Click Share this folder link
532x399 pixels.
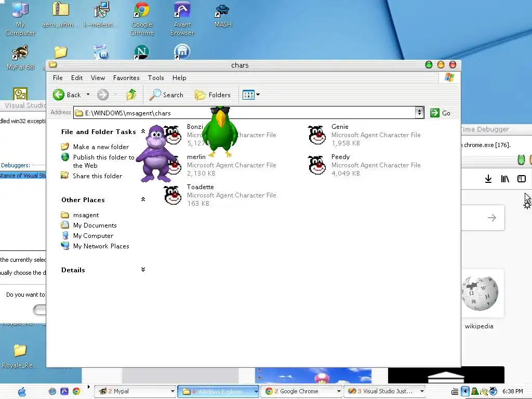click(97, 176)
